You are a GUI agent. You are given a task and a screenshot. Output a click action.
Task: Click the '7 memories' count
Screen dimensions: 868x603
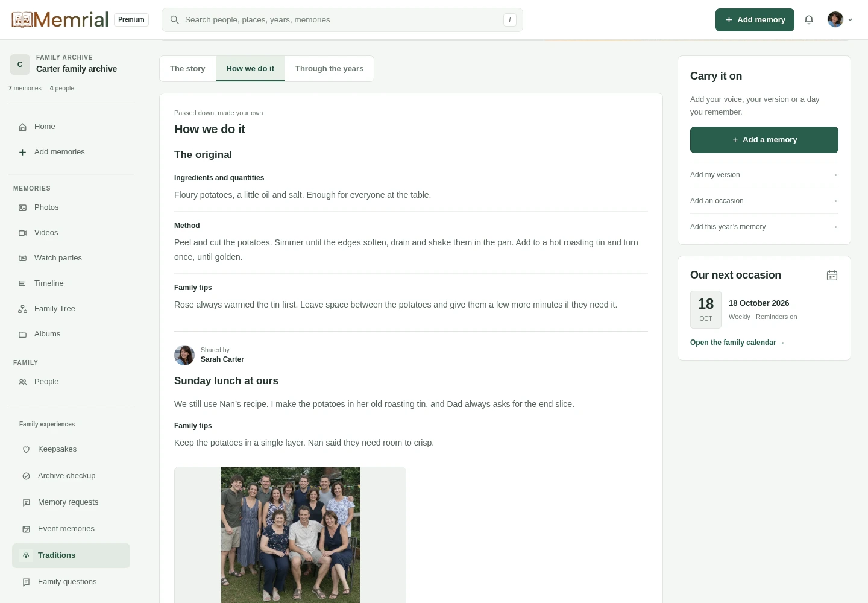click(25, 89)
